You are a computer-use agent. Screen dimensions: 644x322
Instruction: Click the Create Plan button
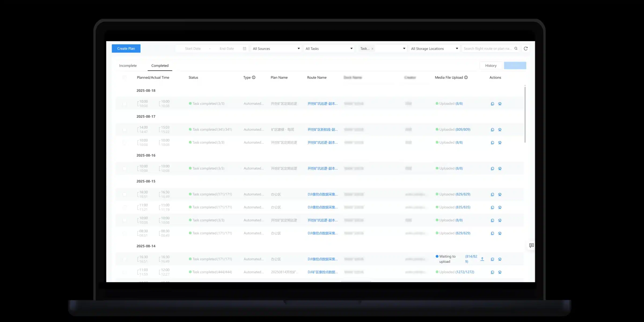[x=126, y=49]
